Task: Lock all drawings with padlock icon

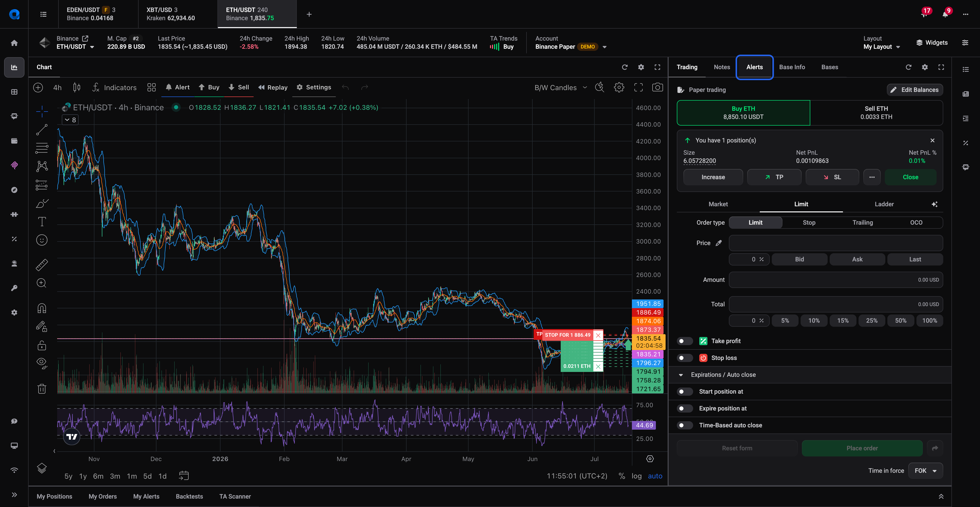Action: [42, 345]
